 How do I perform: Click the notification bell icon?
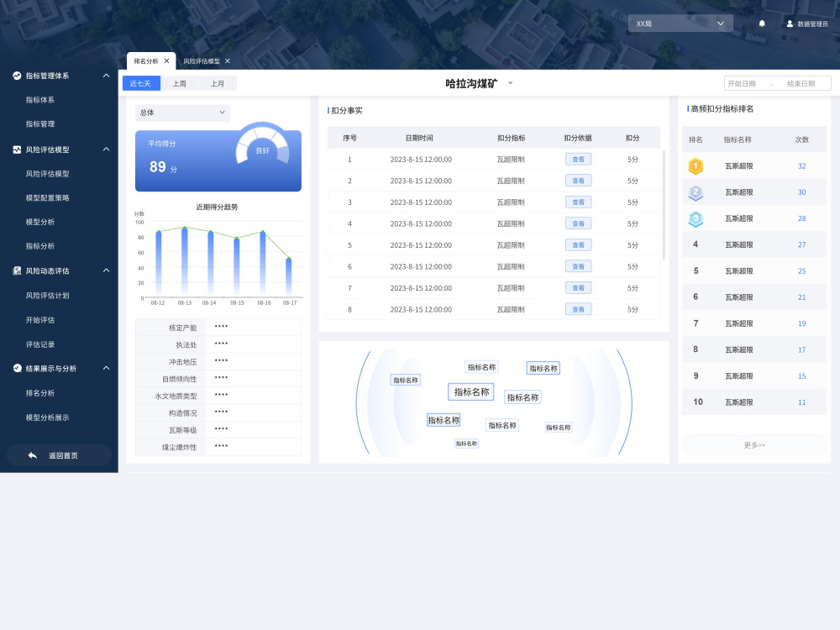click(762, 24)
